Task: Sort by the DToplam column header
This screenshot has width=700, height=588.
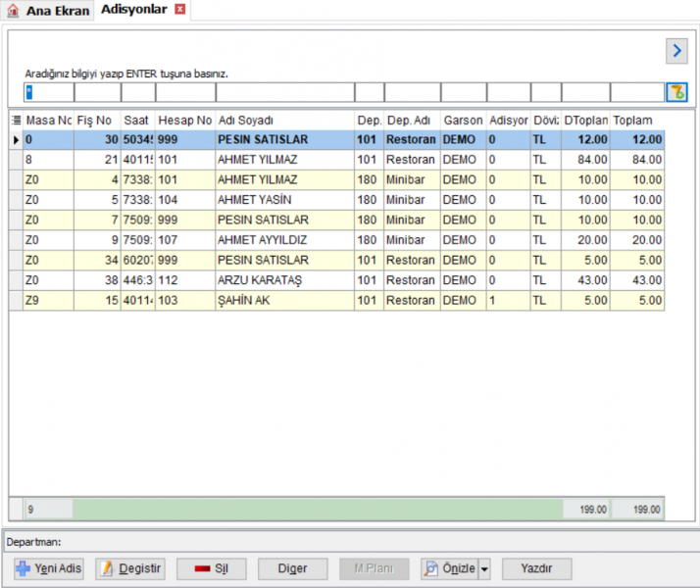Action: point(585,120)
